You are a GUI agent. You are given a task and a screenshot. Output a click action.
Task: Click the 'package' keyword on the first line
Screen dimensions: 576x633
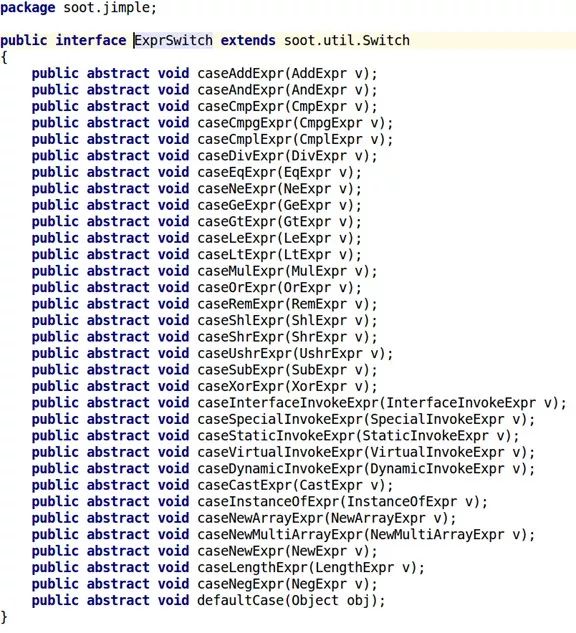27,8
